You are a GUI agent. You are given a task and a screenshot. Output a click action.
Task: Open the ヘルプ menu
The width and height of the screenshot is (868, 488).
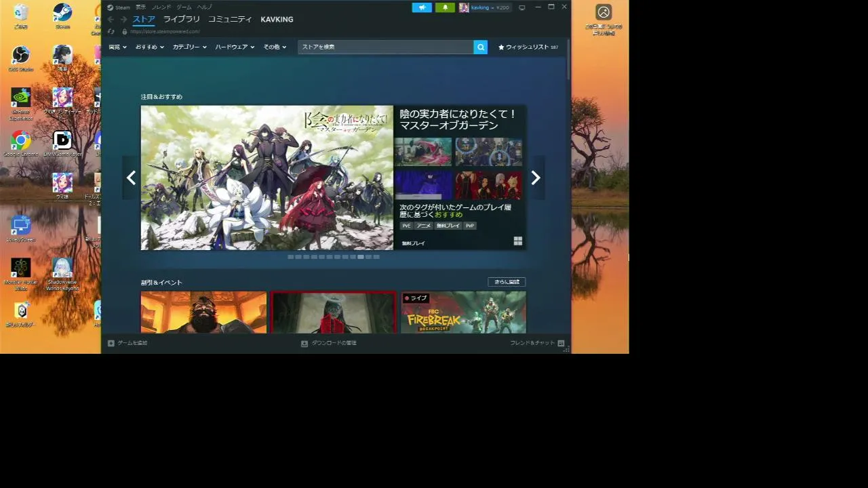click(204, 7)
